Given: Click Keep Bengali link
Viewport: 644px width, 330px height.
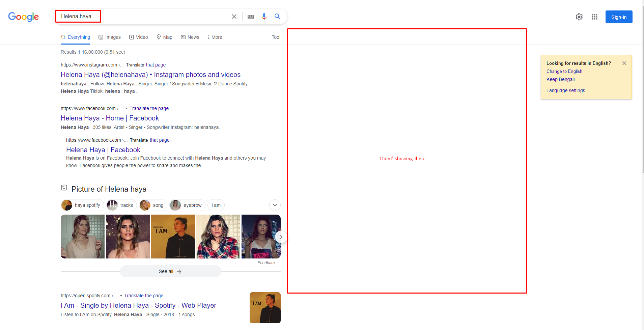Looking at the screenshot, I should (x=561, y=79).
